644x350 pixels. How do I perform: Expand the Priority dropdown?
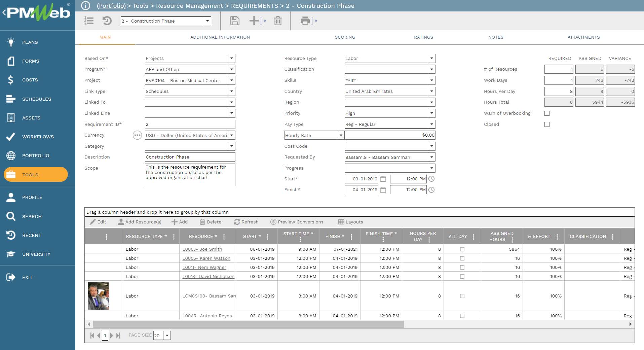(x=431, y=113)
